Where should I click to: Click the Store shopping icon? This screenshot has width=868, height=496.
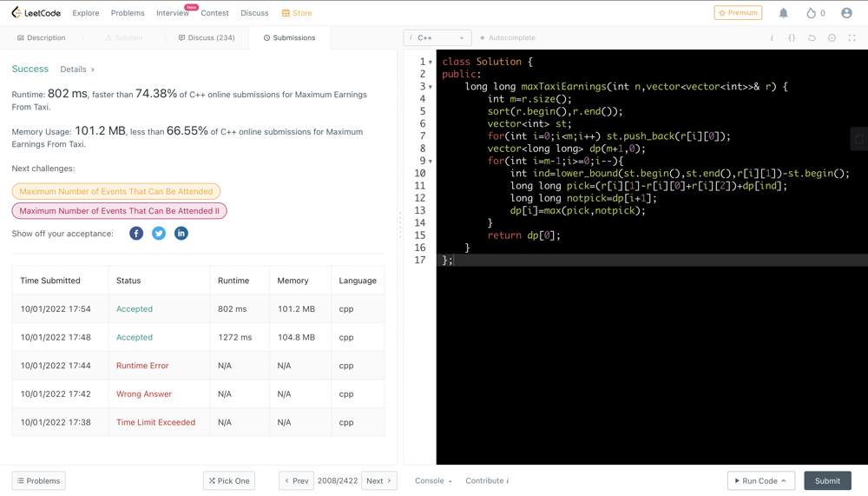pos(286,13)
